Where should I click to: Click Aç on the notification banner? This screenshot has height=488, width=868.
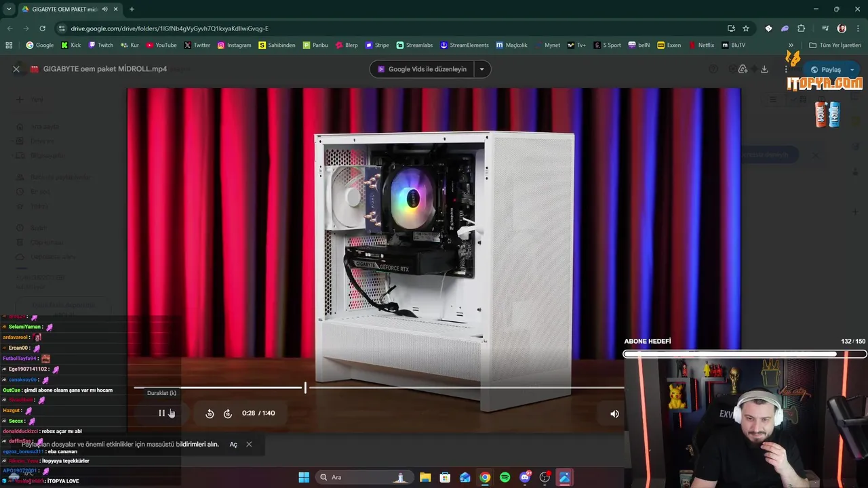pos(233,445)
